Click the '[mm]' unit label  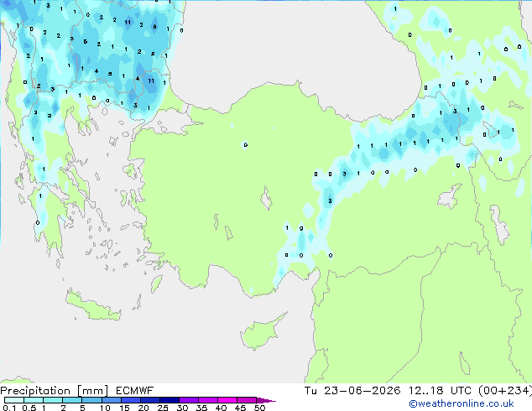tap(92, 391)
